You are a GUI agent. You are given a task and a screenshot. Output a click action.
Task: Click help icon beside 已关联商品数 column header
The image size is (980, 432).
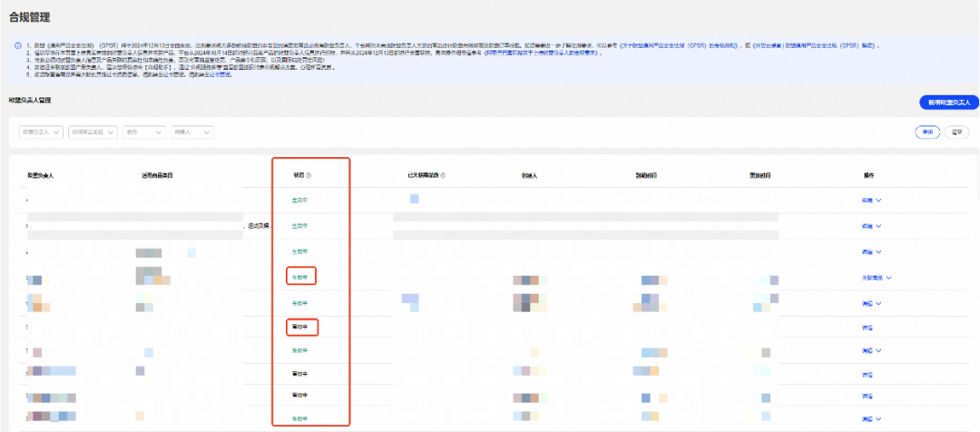tap(442, 175)
